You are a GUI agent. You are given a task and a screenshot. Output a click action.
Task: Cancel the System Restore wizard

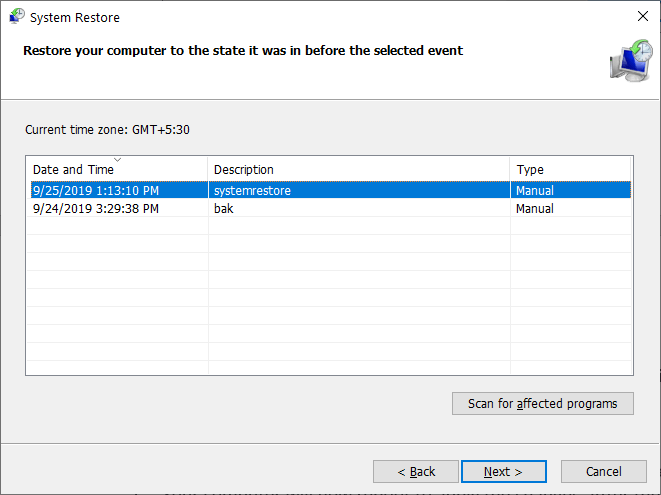point(603,471)
